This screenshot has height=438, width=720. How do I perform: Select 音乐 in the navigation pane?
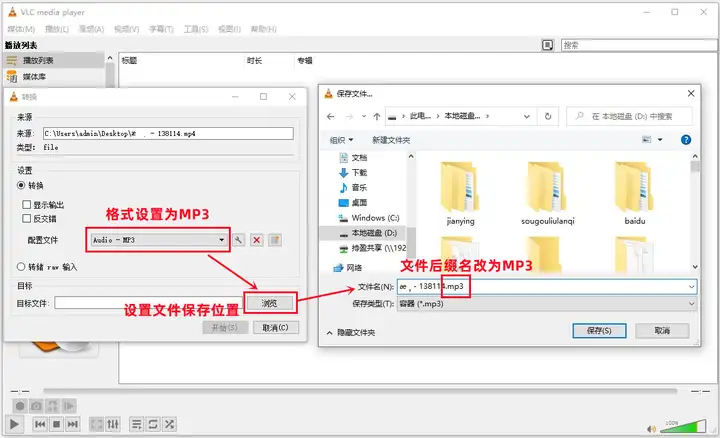click(353, 188)
